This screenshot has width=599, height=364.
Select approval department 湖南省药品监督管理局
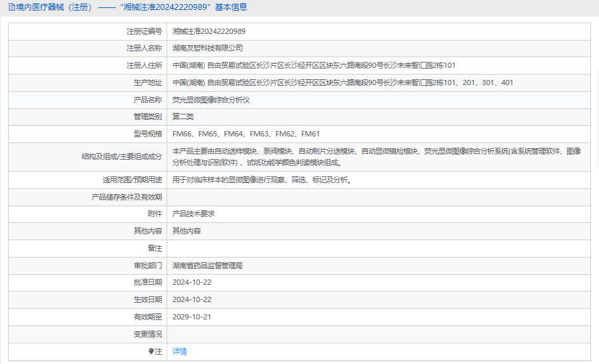(x=207, y=266)
